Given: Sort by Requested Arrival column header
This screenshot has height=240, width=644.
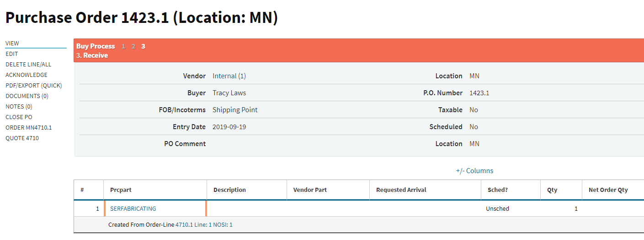Looking at the screenshot, I should coord(401,190).
